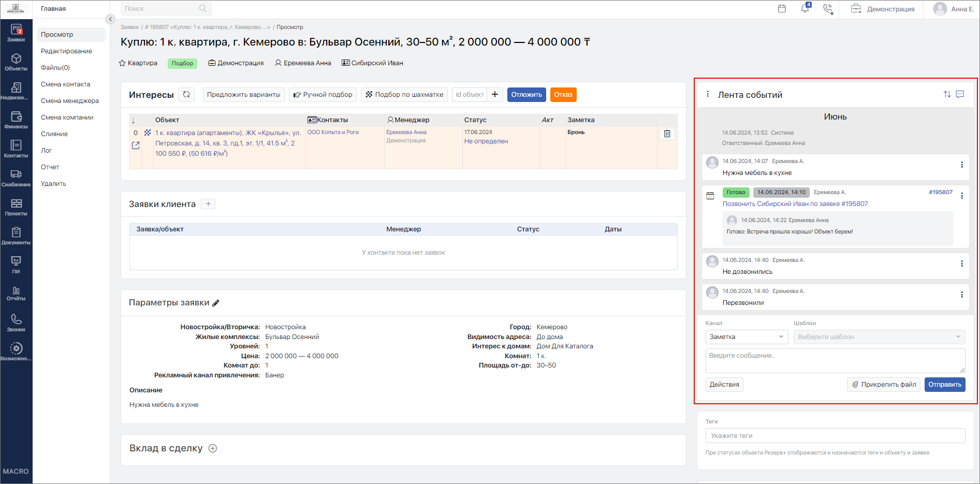This screenshot has height=484, width=980.
Task: Expand Вклад в сделку with plus
Action: coord(213,448)
